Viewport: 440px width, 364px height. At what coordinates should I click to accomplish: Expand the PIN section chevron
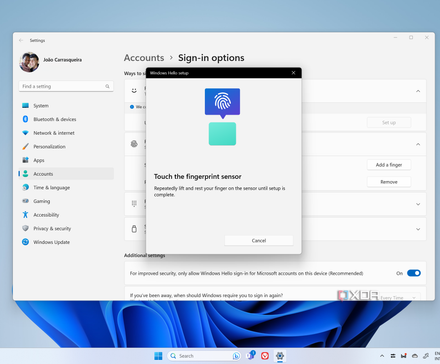[418, 204]
